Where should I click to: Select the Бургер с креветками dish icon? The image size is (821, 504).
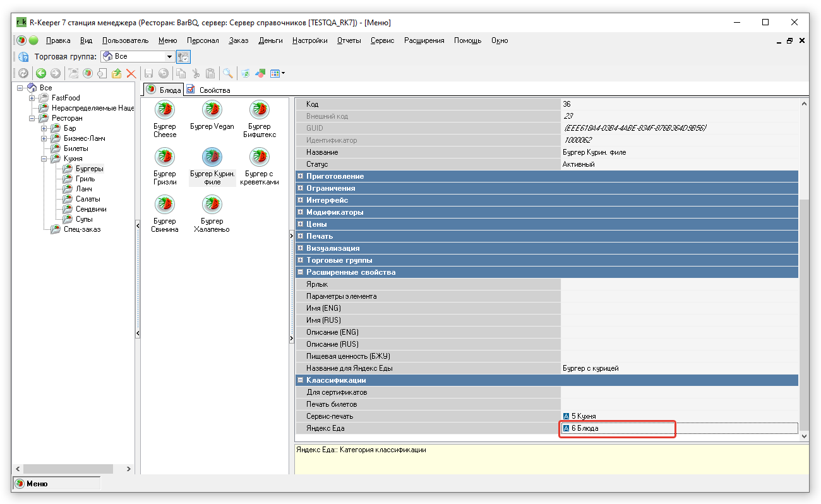(x=260, y=157)
